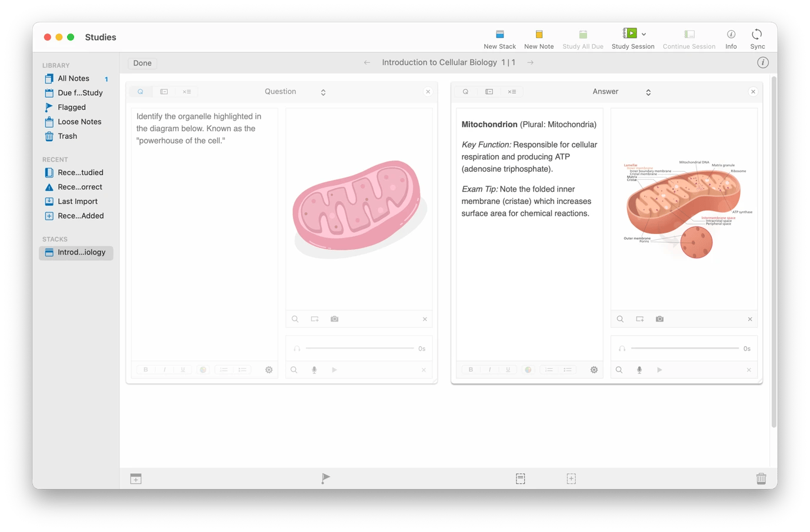The width and height of the screenshot is (810, 532).
Task: Capture camera photo for Answer image
Action: coord(659,319)
